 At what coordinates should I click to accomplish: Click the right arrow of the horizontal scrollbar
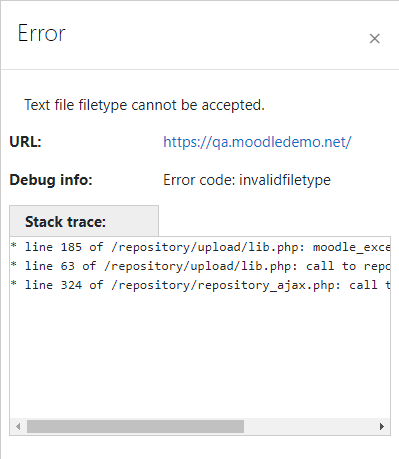click(x=382, y=426)
